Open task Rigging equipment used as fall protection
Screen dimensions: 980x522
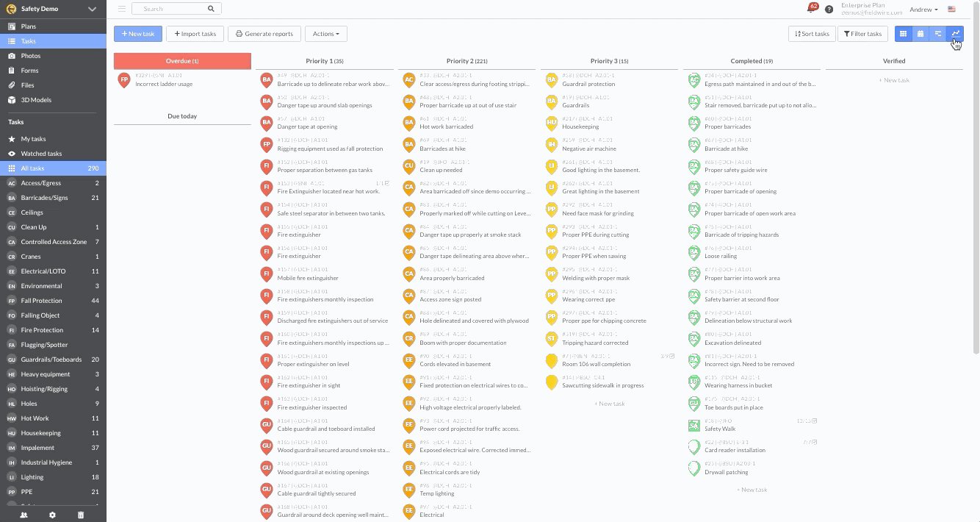330,149
